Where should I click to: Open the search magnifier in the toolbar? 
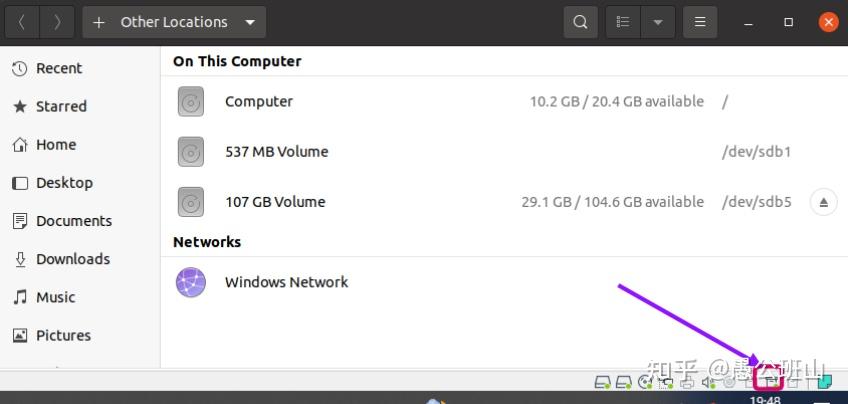tap(580, 22)
